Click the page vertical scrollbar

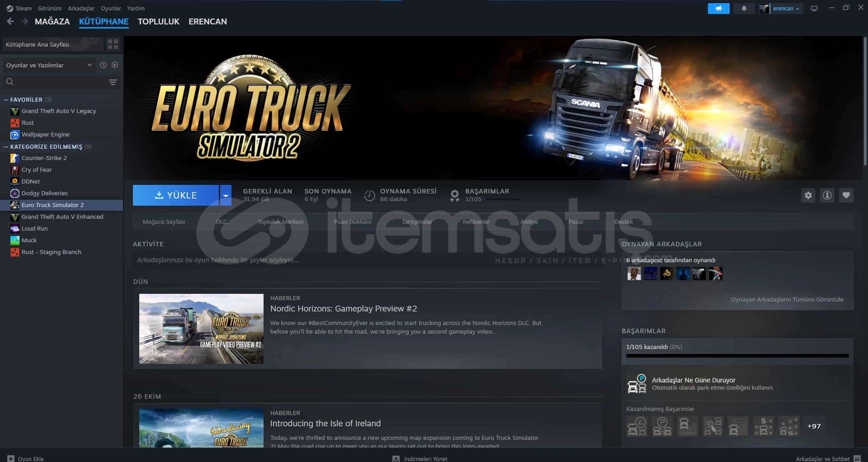[865, 102]
